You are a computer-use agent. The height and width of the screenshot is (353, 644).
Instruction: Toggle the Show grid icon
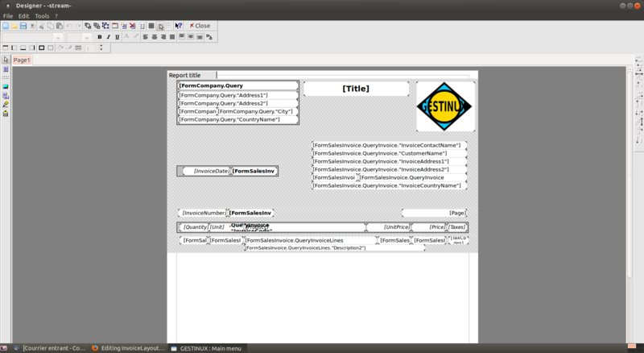(x=151, y=26)
